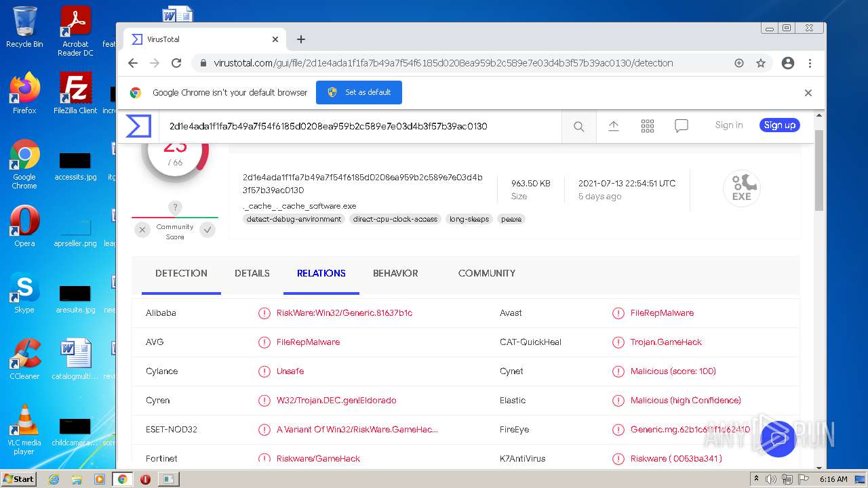Click in the hash search field

(359, 126)
